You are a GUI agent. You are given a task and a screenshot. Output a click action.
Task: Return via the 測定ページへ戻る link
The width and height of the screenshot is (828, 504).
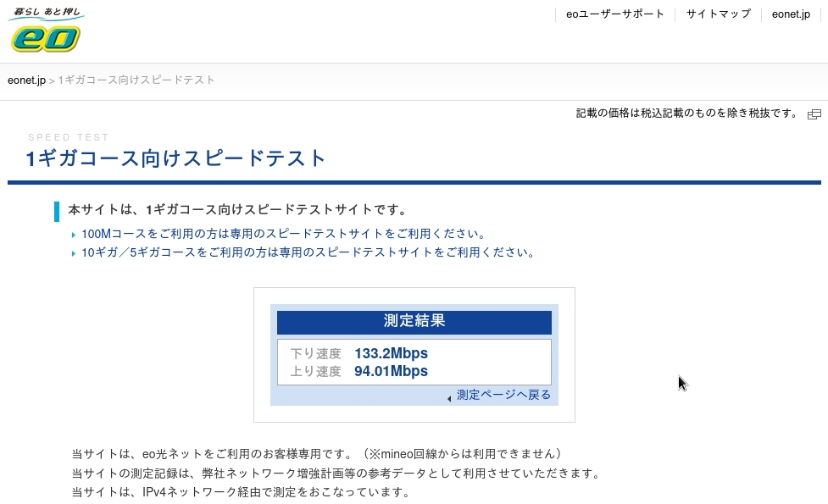pos(503,395)
